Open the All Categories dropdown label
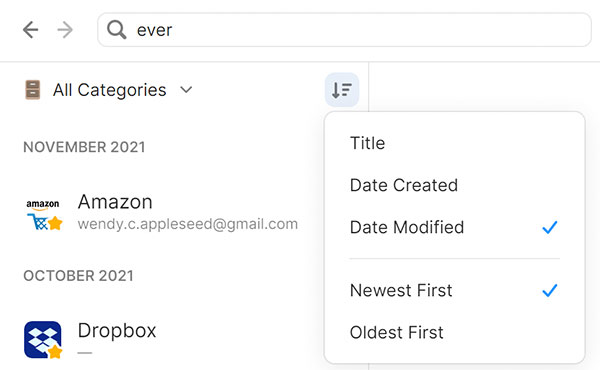This screenshot has width=600, height=370. pos(109,90)
